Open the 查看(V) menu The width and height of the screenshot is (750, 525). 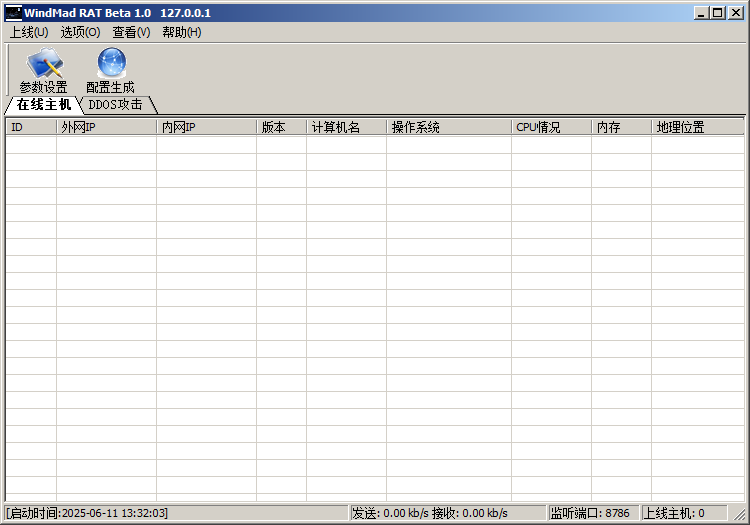pos(131,32)
